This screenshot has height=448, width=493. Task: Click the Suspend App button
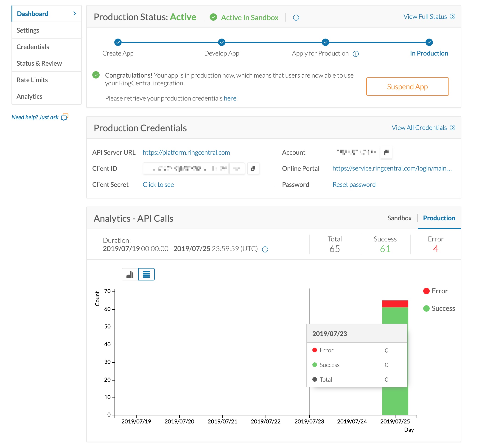pyautogui.click(x=407, y=87)
